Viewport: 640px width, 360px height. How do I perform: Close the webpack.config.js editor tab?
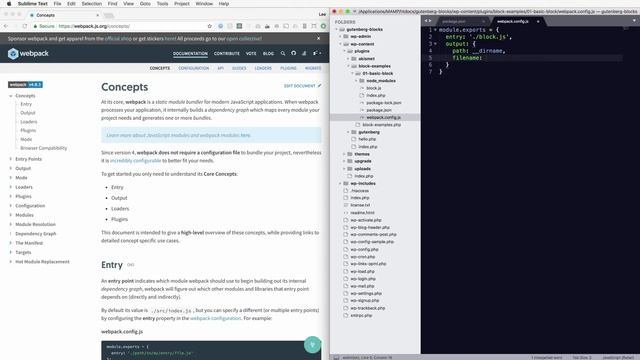click(x=538, y=21)
